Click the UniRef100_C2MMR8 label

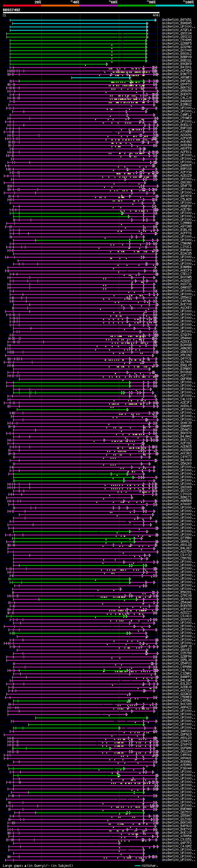177,223
